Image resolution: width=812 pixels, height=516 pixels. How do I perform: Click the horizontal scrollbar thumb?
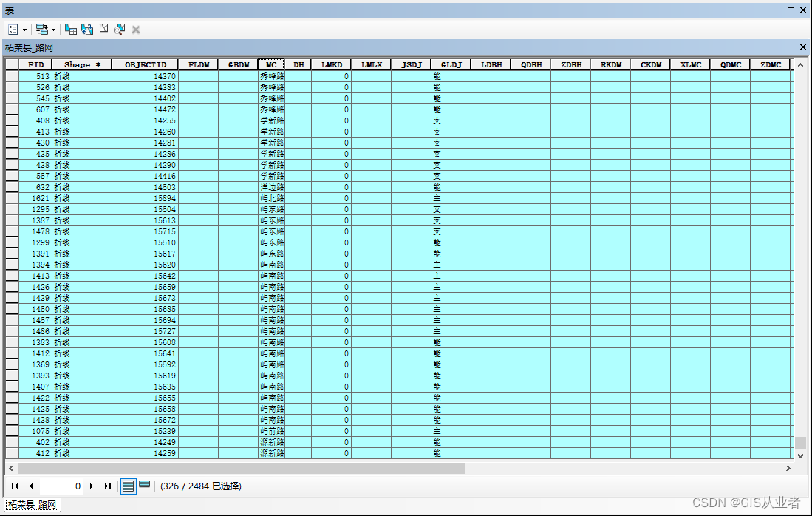click(242, 469)
